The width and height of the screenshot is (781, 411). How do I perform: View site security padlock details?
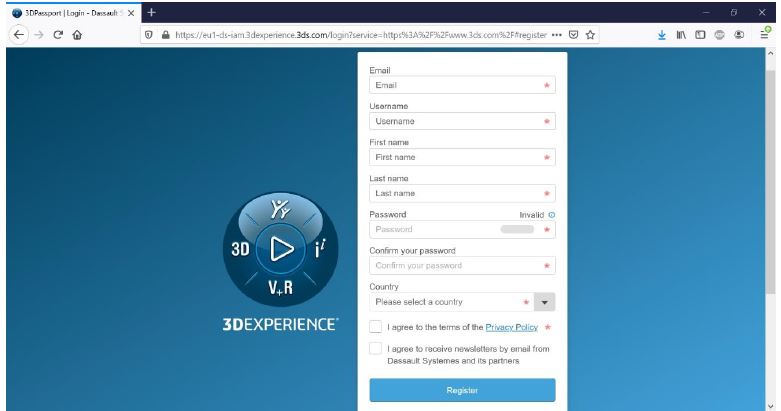[165, 35]
